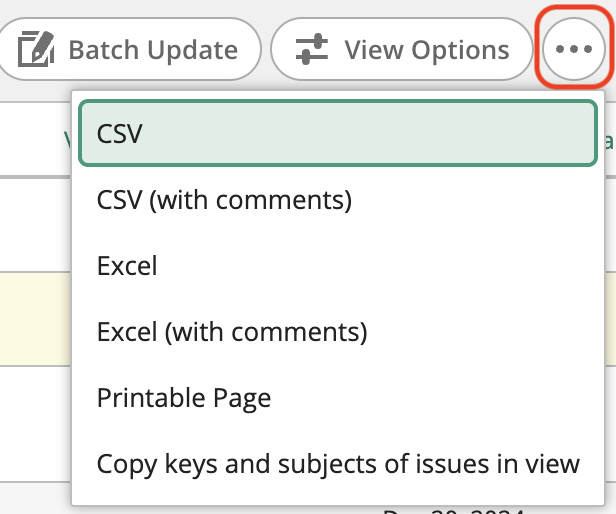This screenshot has width=616, height=514.
Task: Open the three-dots more actions button
Action: [574, 49]
